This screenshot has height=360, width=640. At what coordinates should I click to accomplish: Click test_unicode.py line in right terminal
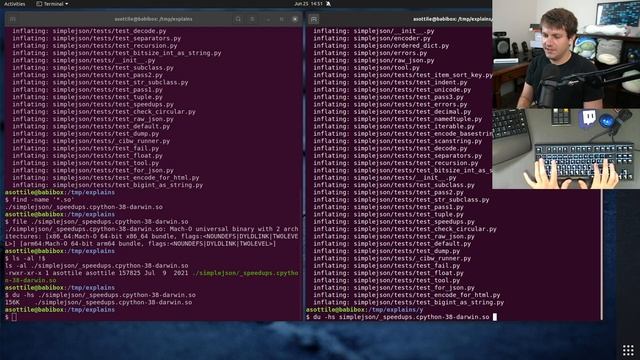coord(392,90)
